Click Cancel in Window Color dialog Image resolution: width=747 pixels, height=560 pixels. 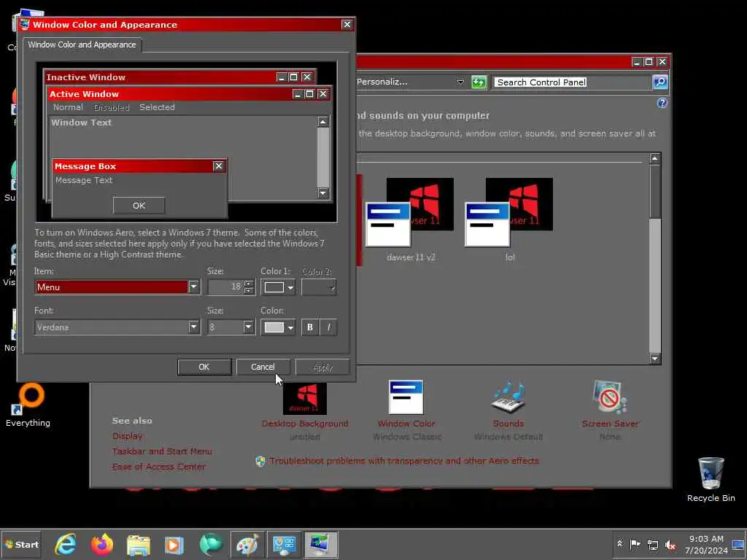(x=263, y=367)
